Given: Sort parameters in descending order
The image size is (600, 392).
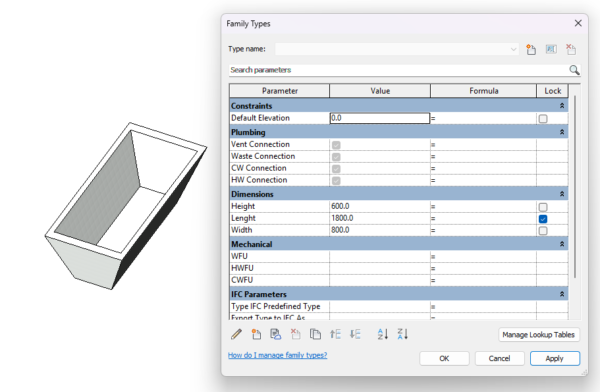Looking at the screenshot, I should [403, 334].
